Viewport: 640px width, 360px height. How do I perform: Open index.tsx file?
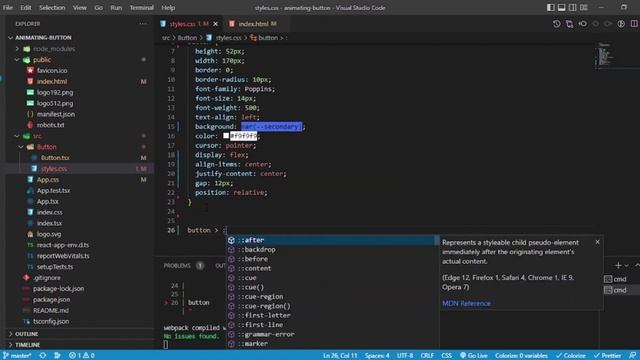(x=49, y=223)
